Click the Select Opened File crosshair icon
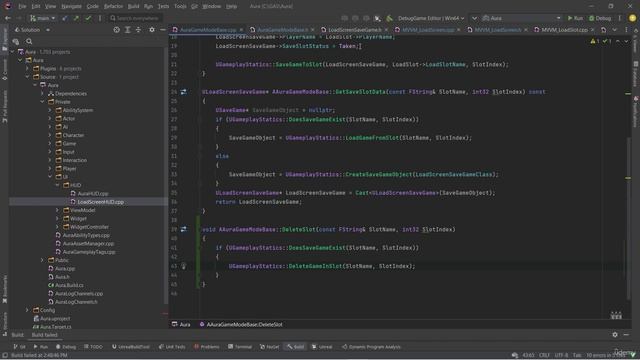The height and width of the screenshot is (360, 640). (116, 30)
